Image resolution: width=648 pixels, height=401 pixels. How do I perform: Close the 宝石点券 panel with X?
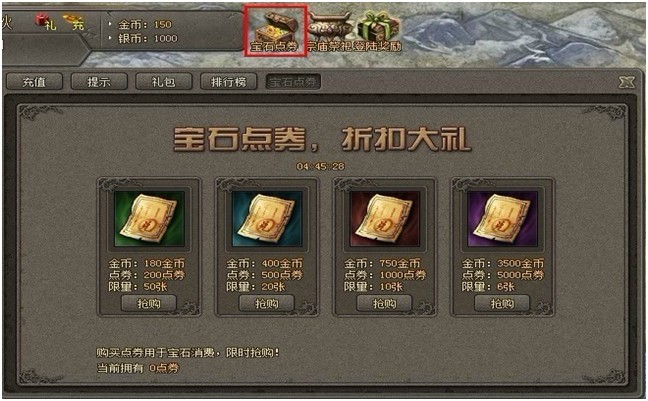627,82
